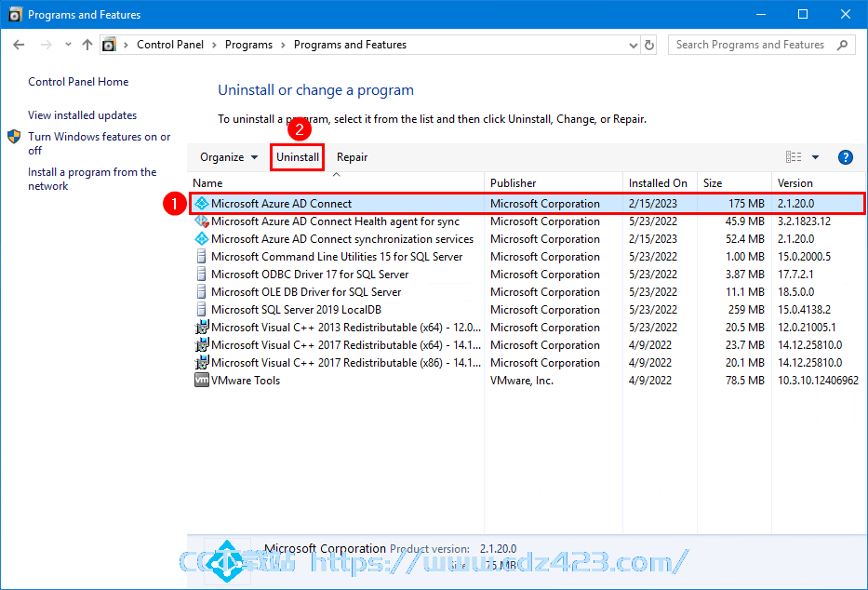Click the SQL Server 2019 LocalDB icon

pos(202,310)
